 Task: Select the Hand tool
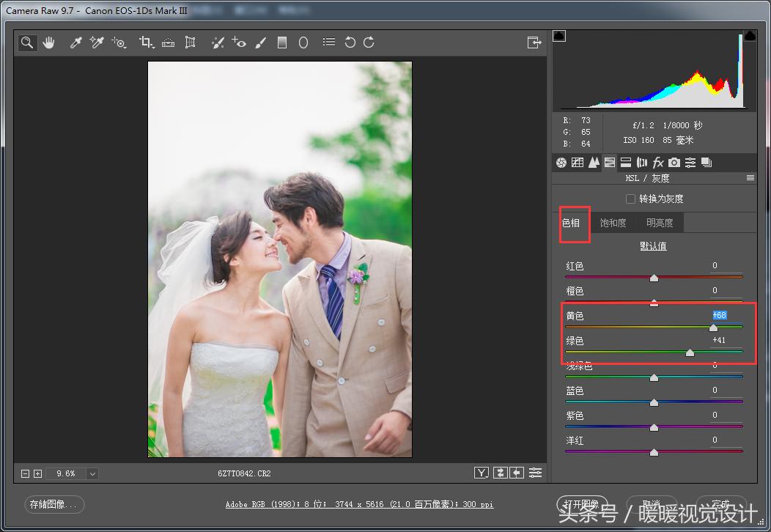coord(48,43)
